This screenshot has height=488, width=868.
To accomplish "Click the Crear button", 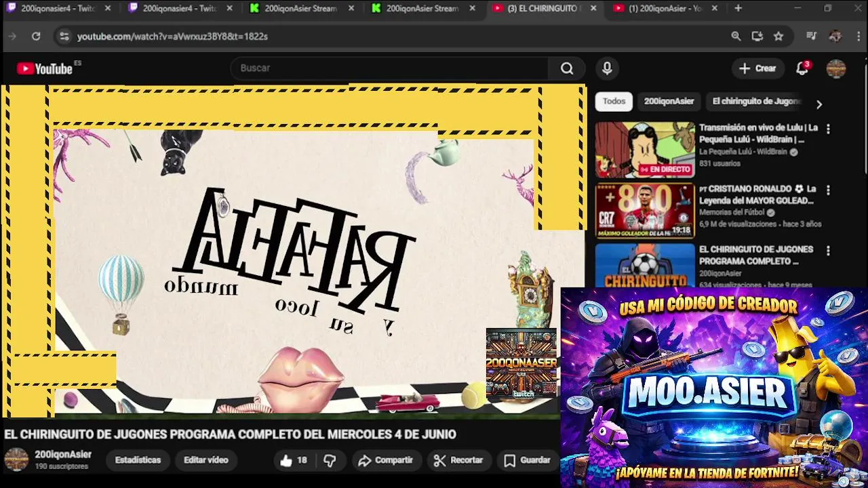I will [757, 68].
